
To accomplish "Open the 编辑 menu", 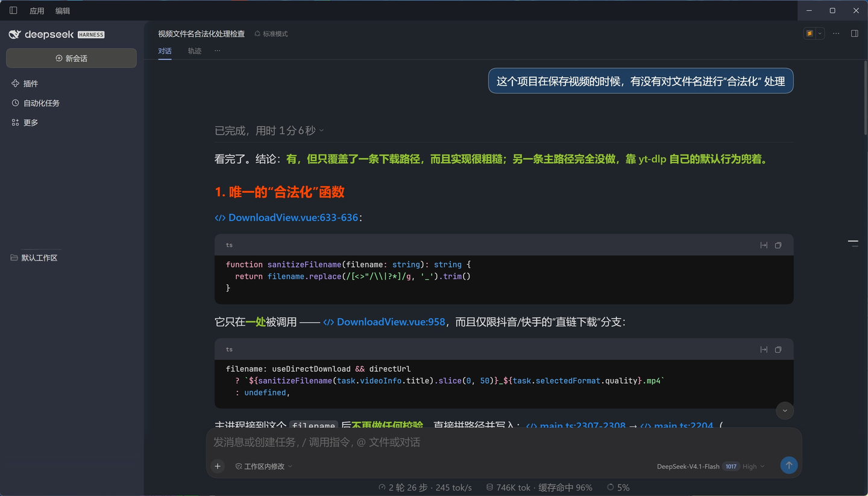I will coord(63,11).
